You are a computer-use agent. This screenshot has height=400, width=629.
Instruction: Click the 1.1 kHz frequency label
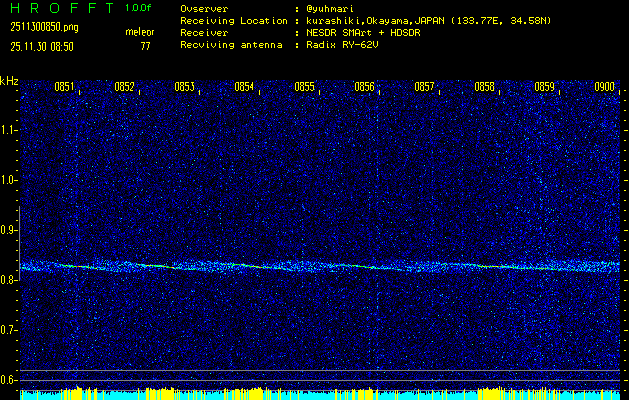(9, 130)
